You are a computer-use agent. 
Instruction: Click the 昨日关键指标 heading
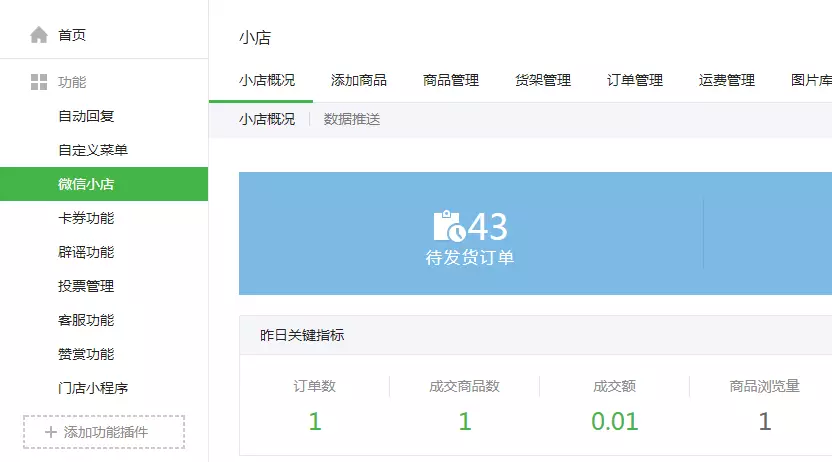click(302, 335)
